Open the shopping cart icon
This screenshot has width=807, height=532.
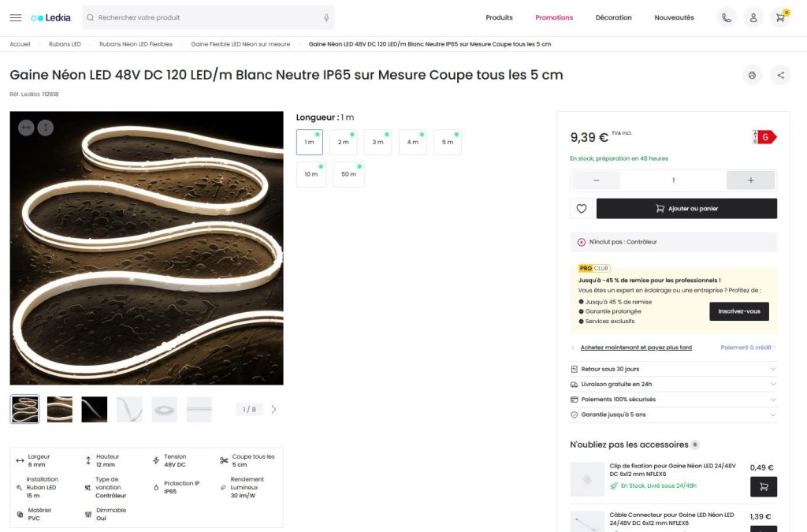(780, 17)
